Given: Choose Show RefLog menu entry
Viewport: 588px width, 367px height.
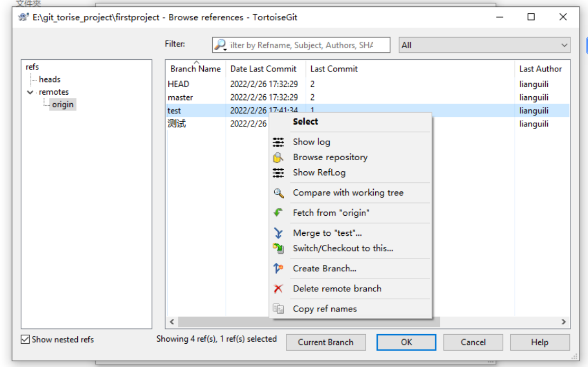Looking at the screenshot, I should [319, 173].
